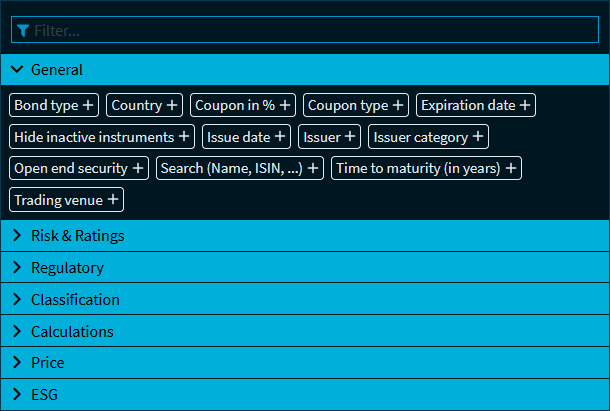The height and width of the screenshot is (411, 610).
Task: Focus the Filter search input field
Action: pyautogui.click(x=310, y=31)
